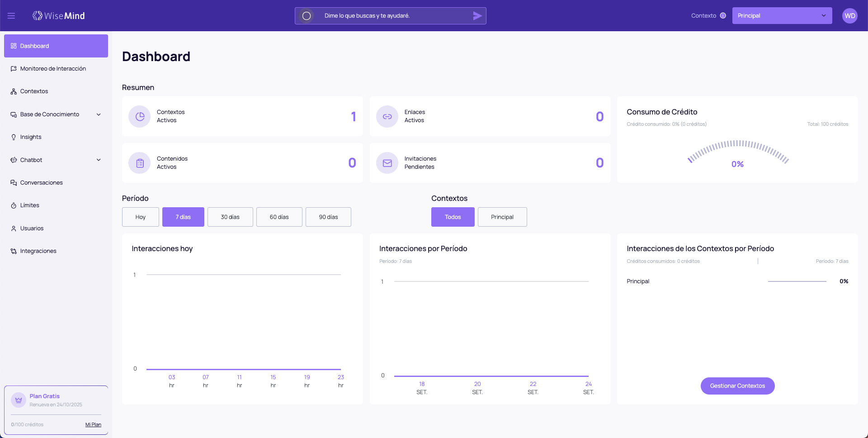Click the Contexto info icon
This screenshot has width=868, height=438.
pyautogui.click(x=723, y=16)
